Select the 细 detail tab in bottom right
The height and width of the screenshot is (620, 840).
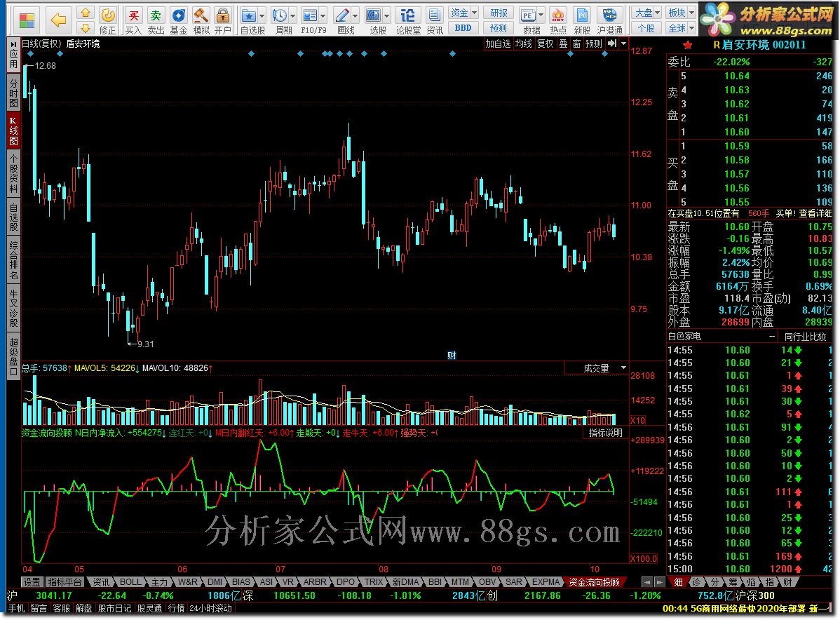677,582
